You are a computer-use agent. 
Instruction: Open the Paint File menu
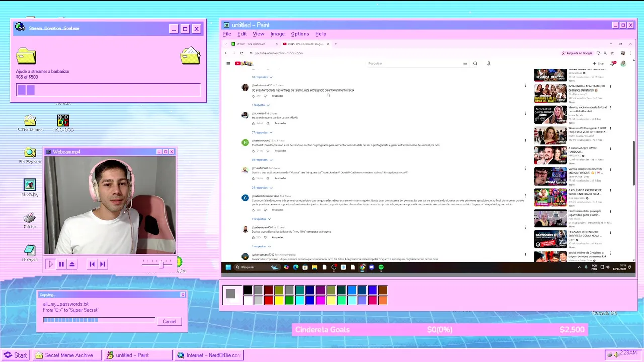pos(227,34)
